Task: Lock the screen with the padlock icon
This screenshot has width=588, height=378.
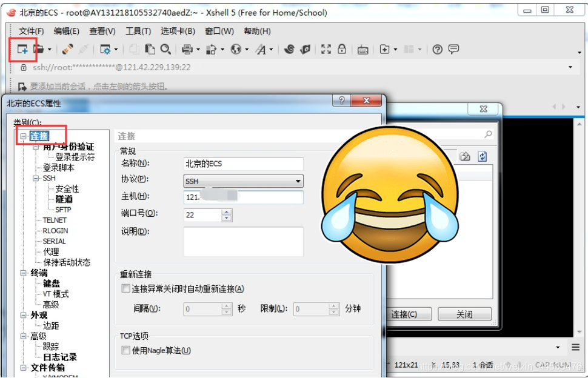Action: pyautogui.click(x=341, y=50)
